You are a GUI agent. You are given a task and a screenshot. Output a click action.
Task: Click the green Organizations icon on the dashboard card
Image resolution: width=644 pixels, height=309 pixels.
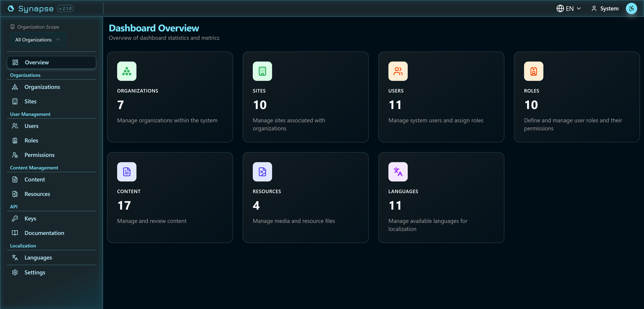[x=127, y=71]
